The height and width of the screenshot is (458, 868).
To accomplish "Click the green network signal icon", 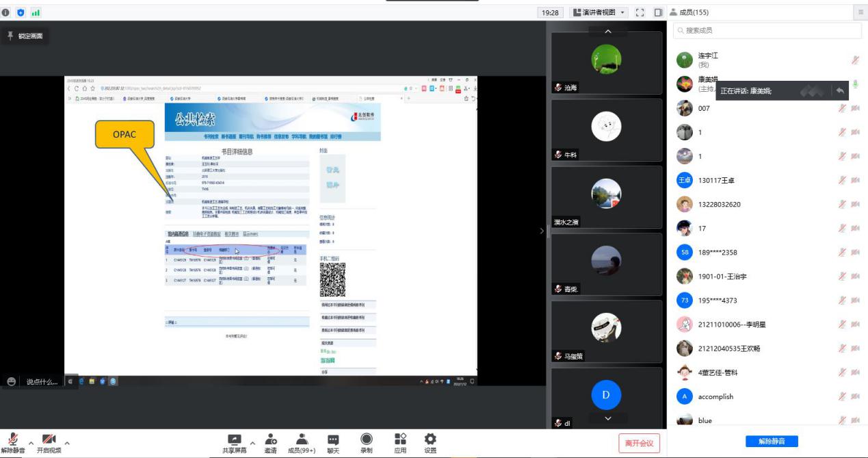I will click(35, 12).
